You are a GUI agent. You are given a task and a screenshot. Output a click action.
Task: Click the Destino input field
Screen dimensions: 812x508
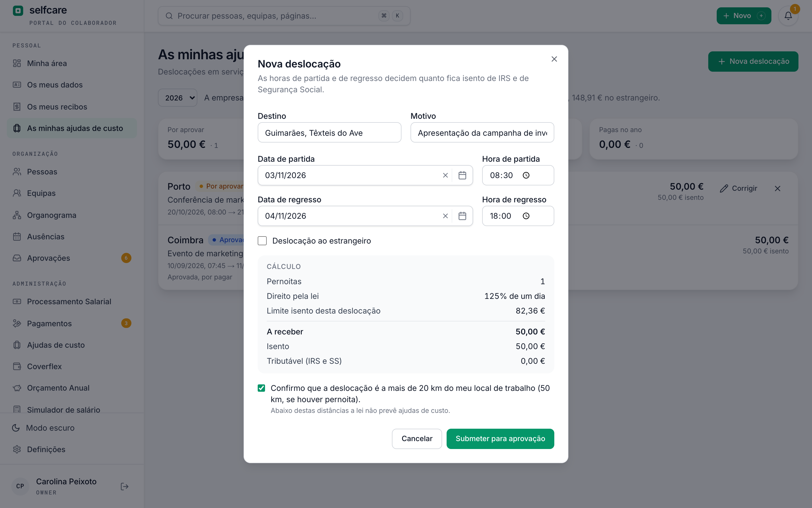329,133
